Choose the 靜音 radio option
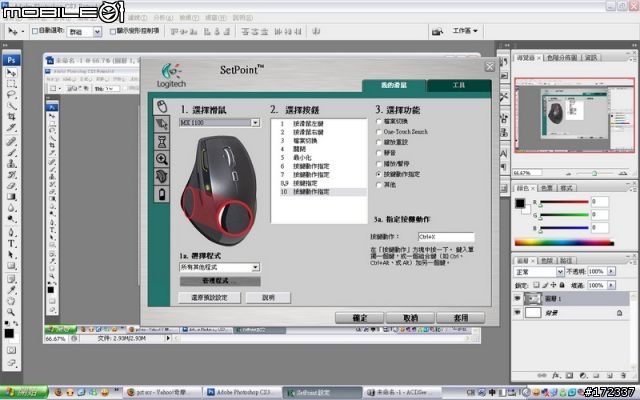 (379, 153)
